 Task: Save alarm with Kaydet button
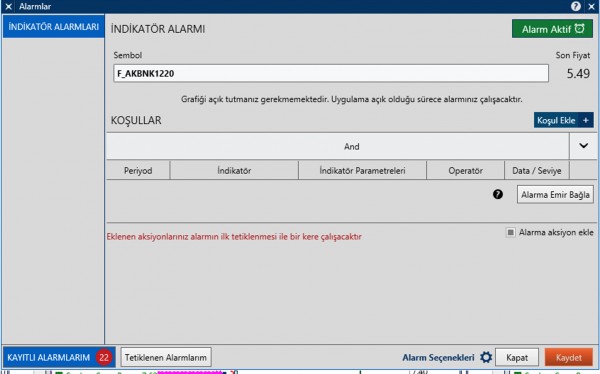(569, 358)
